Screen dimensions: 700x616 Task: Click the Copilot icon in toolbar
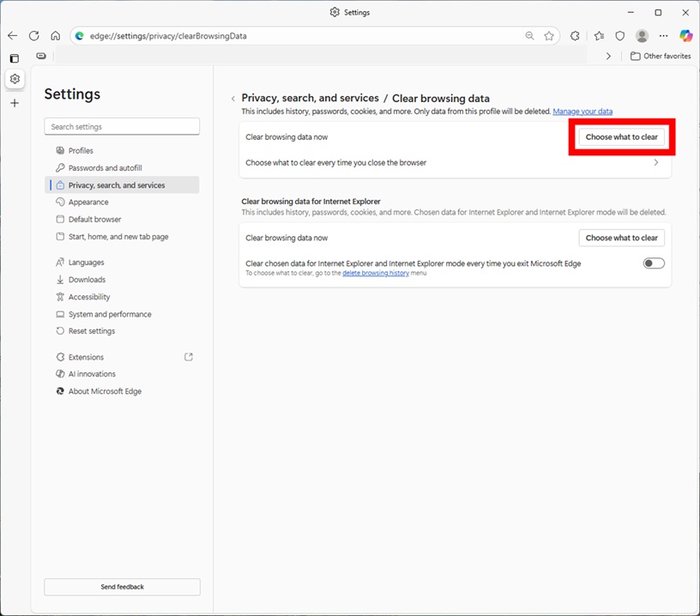tap(685, 36)
